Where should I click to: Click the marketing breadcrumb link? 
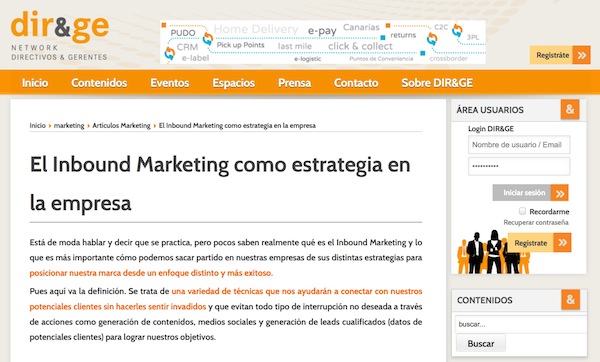pos(69,126)
